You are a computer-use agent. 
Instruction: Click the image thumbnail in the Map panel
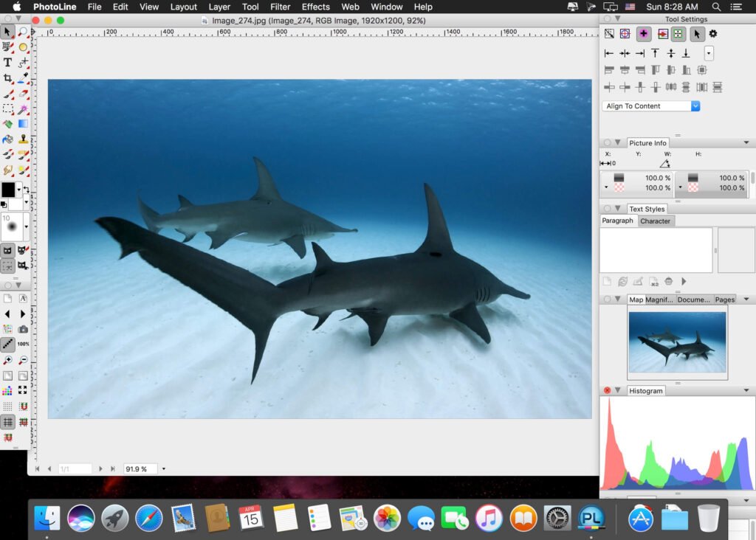click(677, 342)
